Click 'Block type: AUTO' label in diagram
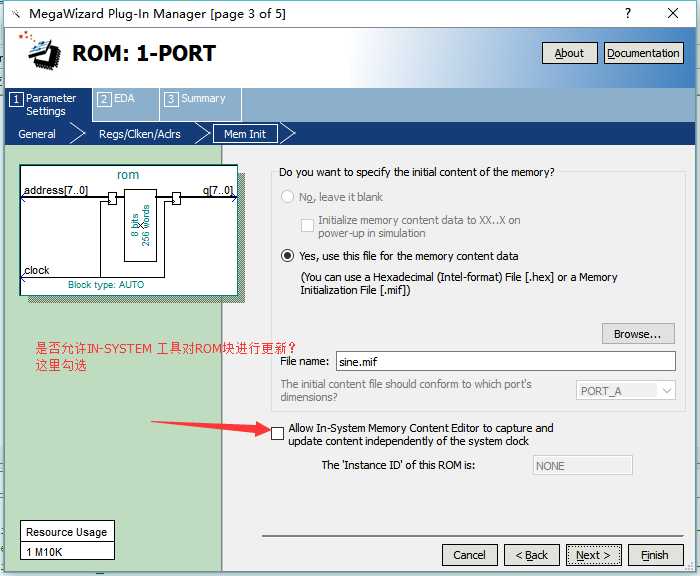700x576 pixels. click(106, 284)
